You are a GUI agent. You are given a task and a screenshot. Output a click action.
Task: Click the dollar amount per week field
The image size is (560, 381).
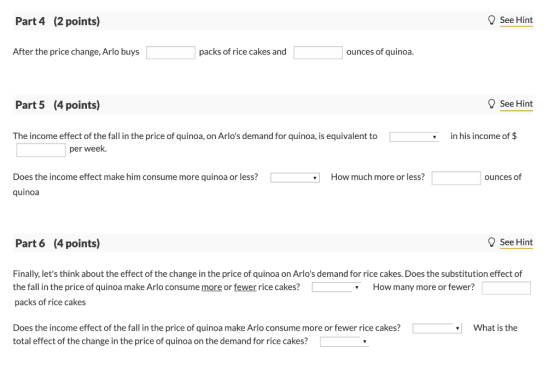pos(41,150)
